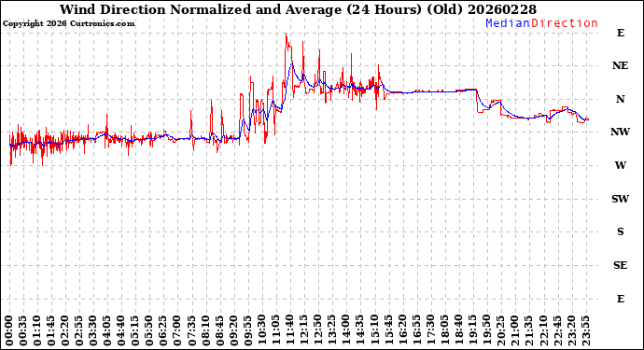Click the 00:00 time axis label
This screenshot has height=350, width=644.
click(x=9, y=331)
